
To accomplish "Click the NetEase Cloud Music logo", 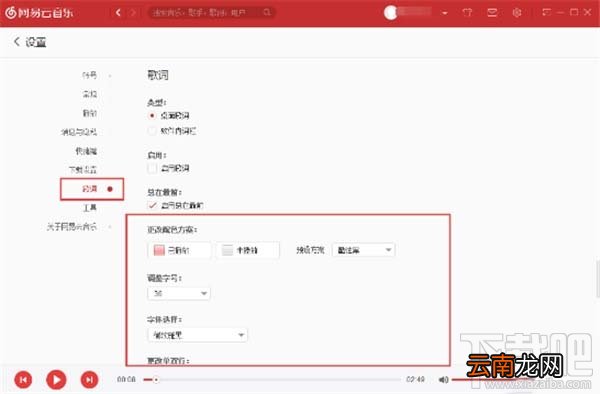I will click(x=39, y=13).
